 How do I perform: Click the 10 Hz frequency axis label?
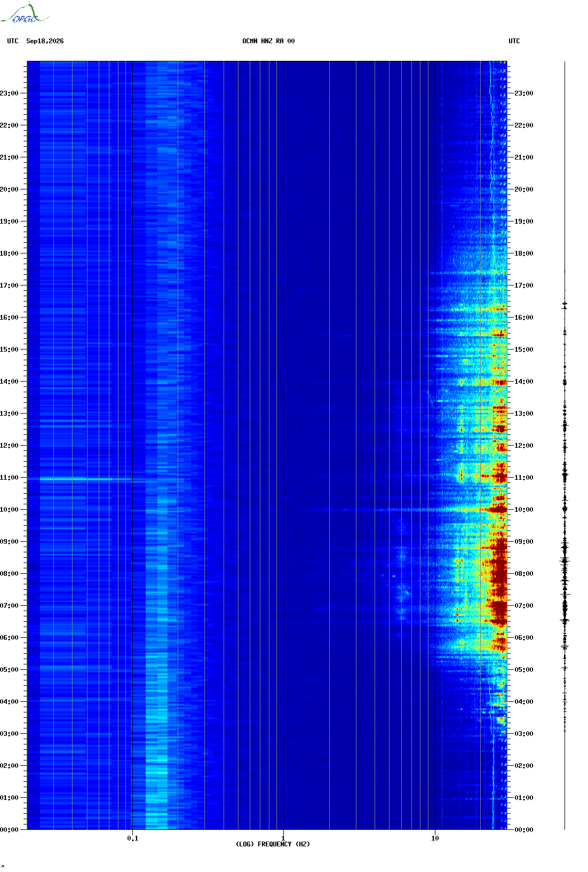point(435,838)
